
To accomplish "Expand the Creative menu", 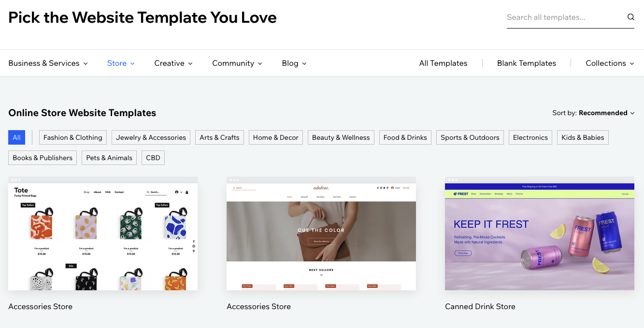I will (173, 63).
